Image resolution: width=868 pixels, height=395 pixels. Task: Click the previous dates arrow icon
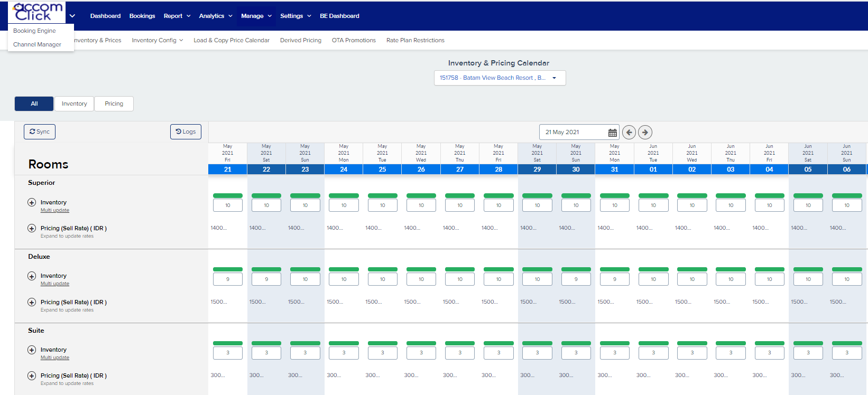coord(629,133)
